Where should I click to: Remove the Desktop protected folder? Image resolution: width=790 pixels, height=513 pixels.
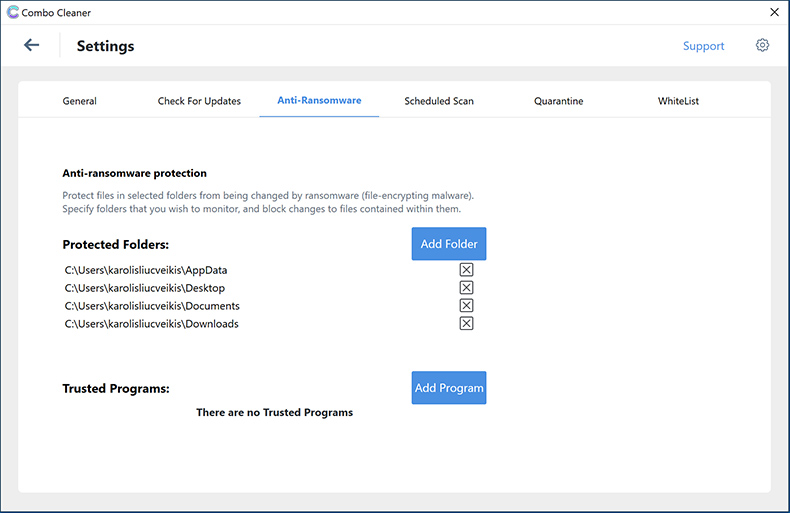(466, 288)
